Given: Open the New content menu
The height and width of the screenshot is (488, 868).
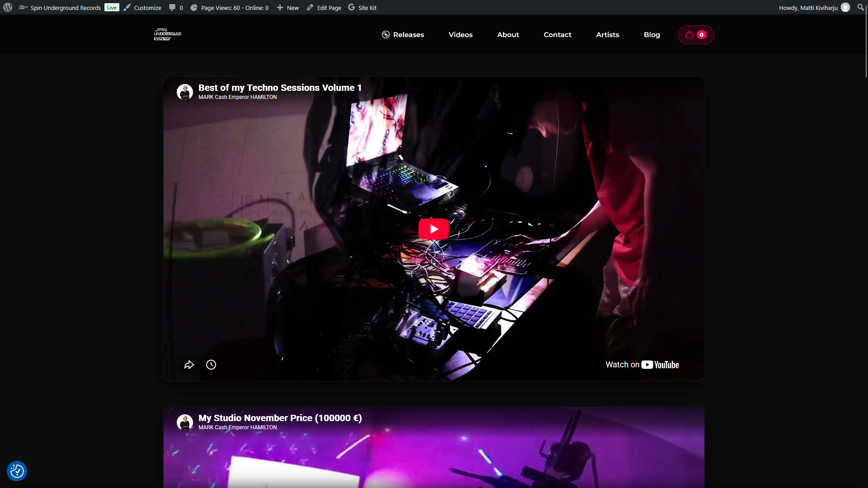Looking at the screenshot, I should coord(288,8).
